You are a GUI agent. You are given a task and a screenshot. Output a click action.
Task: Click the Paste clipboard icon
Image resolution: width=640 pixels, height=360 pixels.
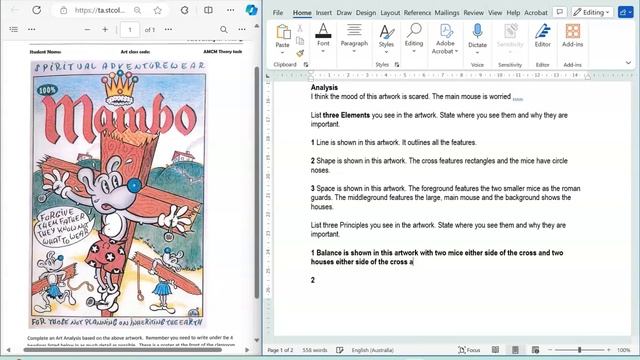[283, 31]
